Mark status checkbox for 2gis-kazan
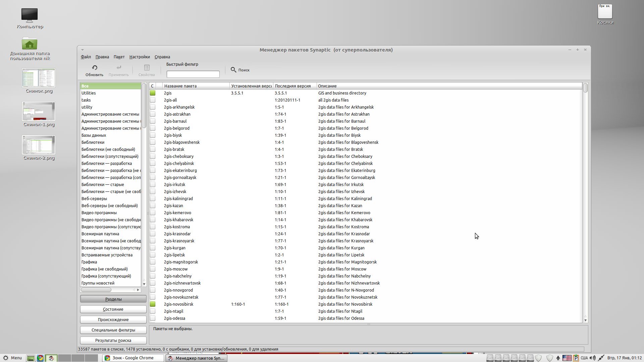The width and height of the screenshot is (644, 362). [153, 205]
